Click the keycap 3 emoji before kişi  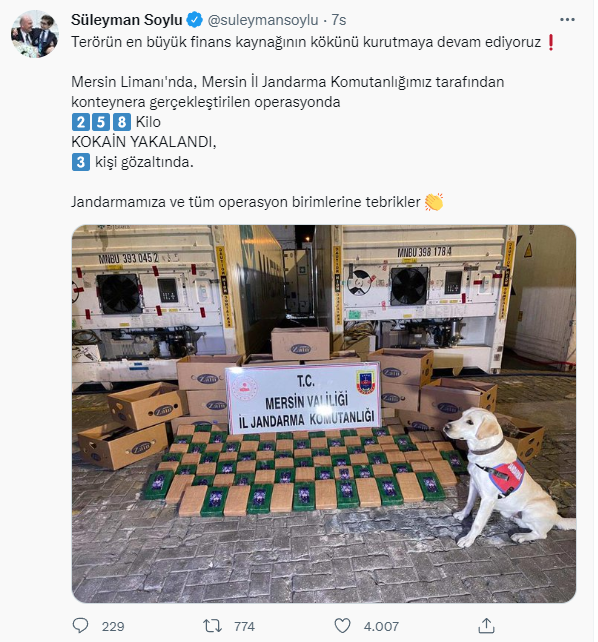pos(81,162)
